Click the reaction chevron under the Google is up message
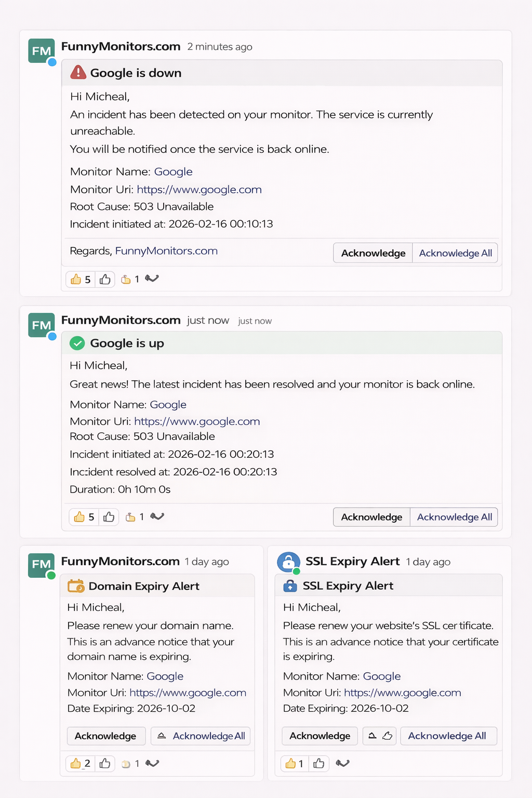Viewport: 532px width, 798px height. pyautogui.click(x=157, y=516)
